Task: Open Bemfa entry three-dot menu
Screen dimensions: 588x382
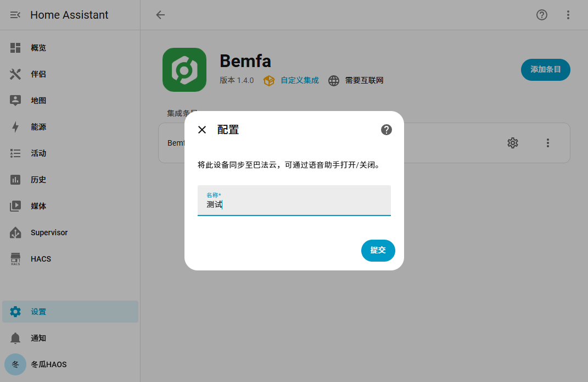Action: [x=548, y=143]
